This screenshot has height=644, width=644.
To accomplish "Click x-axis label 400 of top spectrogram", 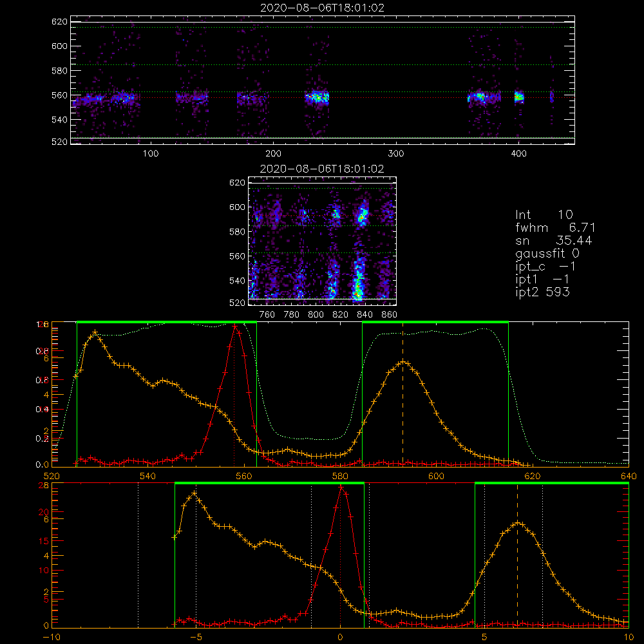I will (x=518, y=154).
